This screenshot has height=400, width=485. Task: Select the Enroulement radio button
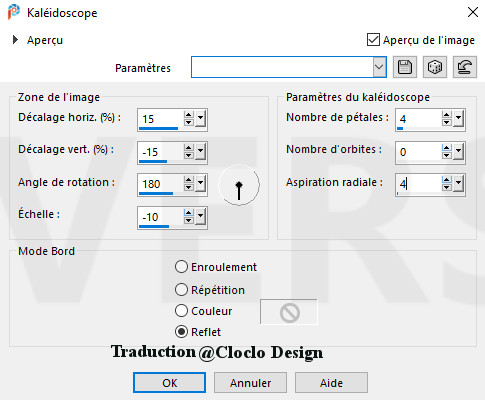tap(181, 267)
